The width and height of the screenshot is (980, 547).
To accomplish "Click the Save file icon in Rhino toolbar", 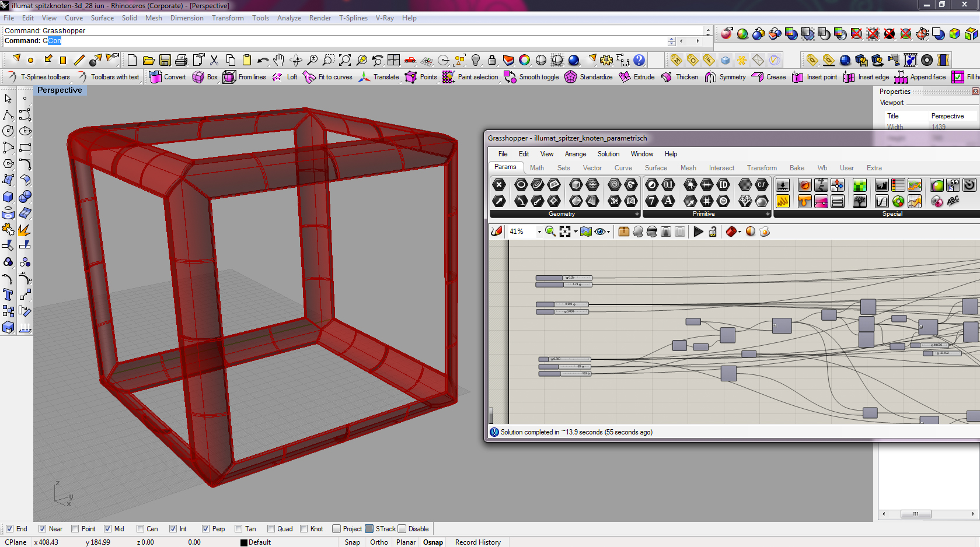I will tap(165, 60).
